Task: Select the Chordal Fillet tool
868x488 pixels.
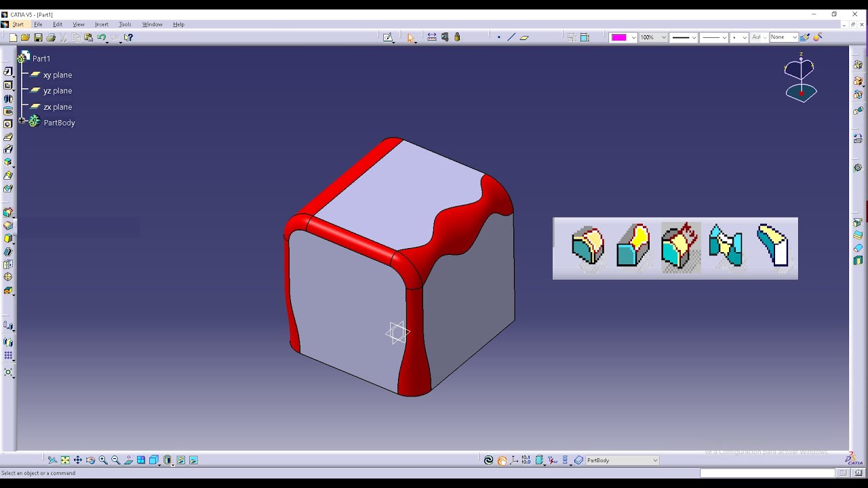Action: [680, 246]
